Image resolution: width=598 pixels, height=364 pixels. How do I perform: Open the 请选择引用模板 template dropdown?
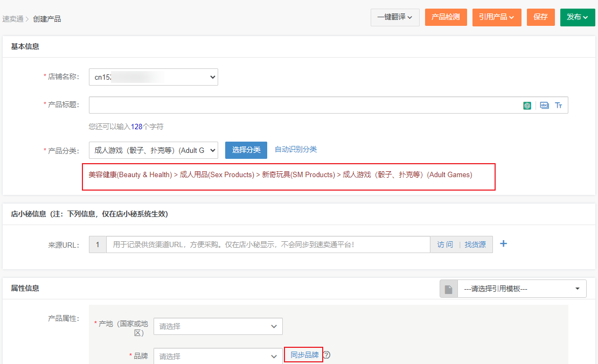(521, 289)
